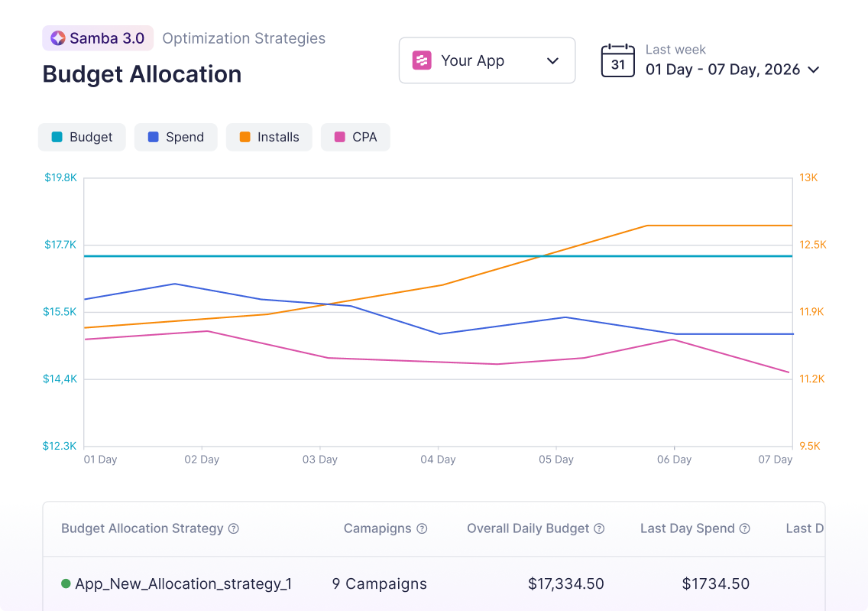The height and width of the screenshot is (611, 868).
Task: Toggle the Installs series legend chip
Action: pos(269,138)
